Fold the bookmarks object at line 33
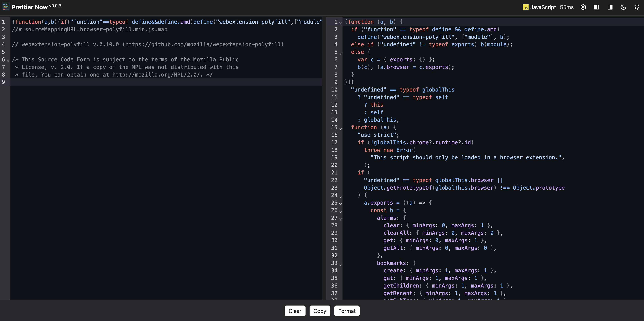 coord(340,264)
